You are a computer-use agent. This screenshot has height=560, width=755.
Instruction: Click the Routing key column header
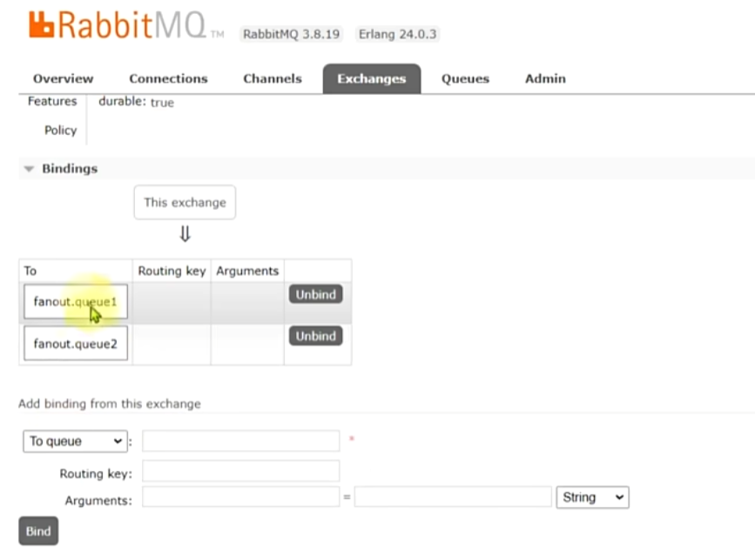pyautogui.click(x=172, y=271)
